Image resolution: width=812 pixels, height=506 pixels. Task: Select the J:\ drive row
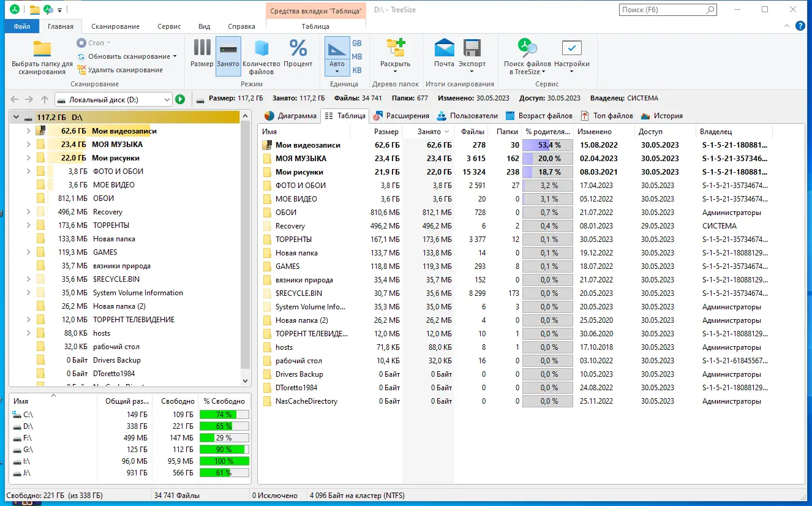tap(130, 473)
